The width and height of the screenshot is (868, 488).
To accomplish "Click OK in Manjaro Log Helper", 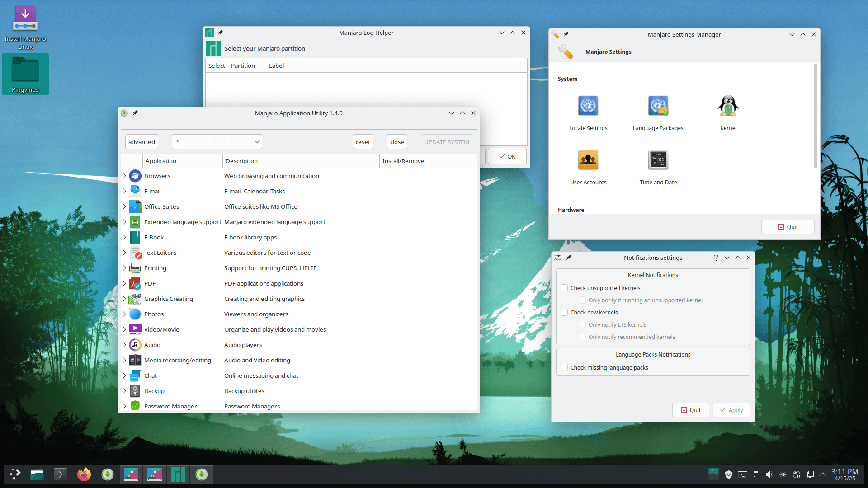I will click(x=507, y=156).
